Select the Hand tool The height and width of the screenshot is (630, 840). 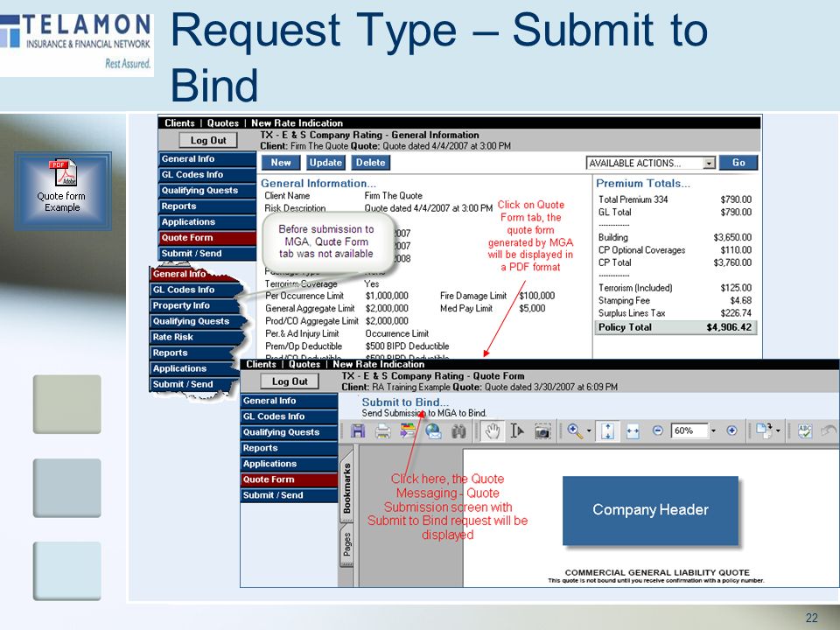click(493, 431)
